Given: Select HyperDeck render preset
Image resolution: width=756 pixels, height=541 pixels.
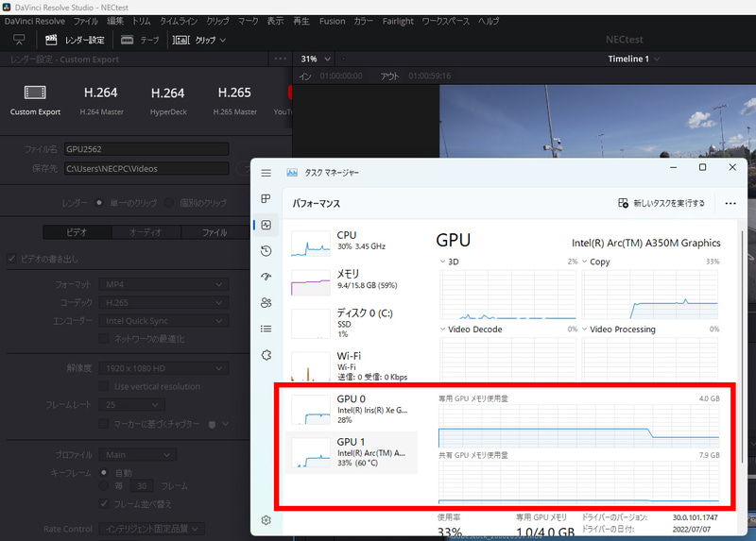Looking at the screenshot, I should pyautogui.click(x=168, y=100).
